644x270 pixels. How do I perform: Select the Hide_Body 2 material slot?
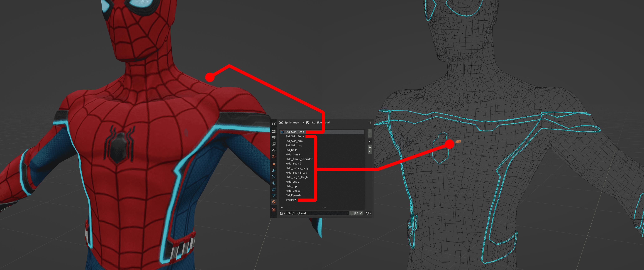point(322,164)
